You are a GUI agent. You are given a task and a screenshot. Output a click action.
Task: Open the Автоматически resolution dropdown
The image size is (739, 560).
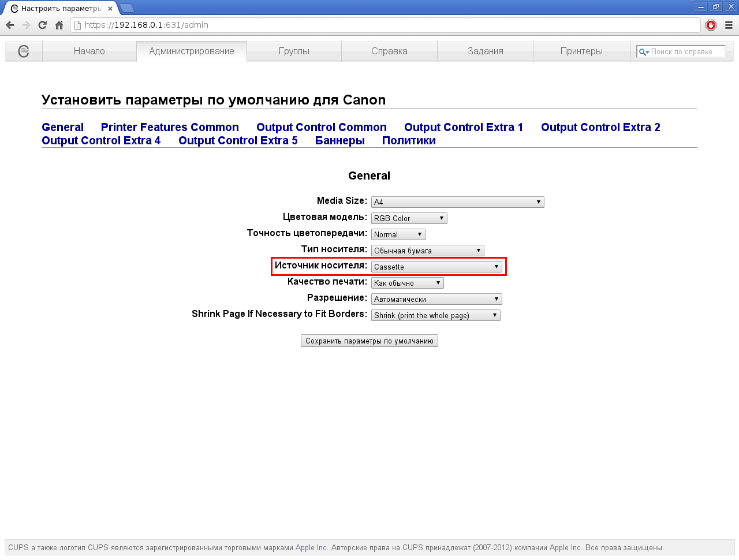(x=436, y=299)
